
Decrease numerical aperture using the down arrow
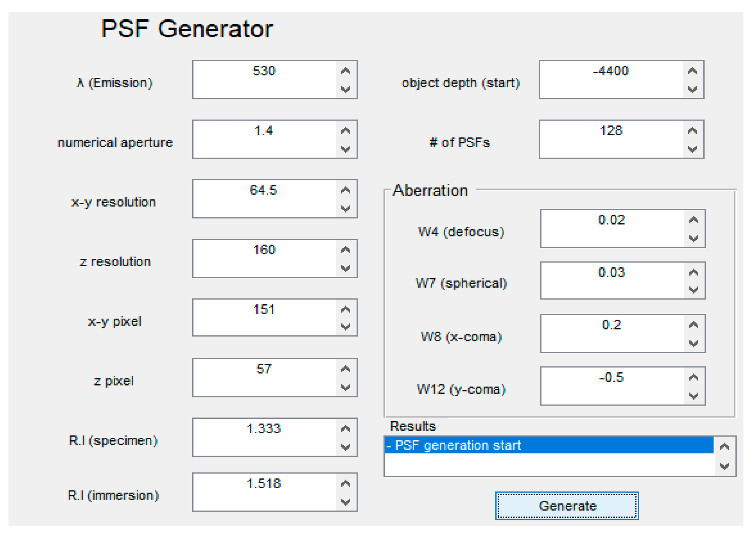coord(345,149)
